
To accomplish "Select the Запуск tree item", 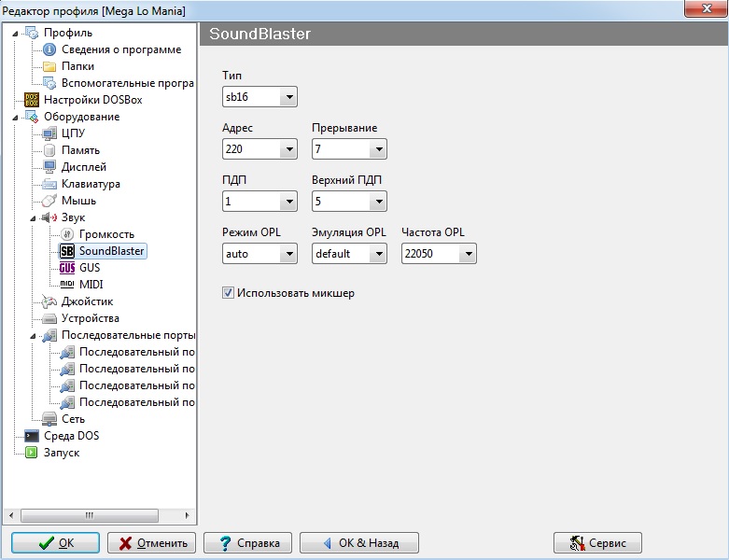I will coord(62,453).
